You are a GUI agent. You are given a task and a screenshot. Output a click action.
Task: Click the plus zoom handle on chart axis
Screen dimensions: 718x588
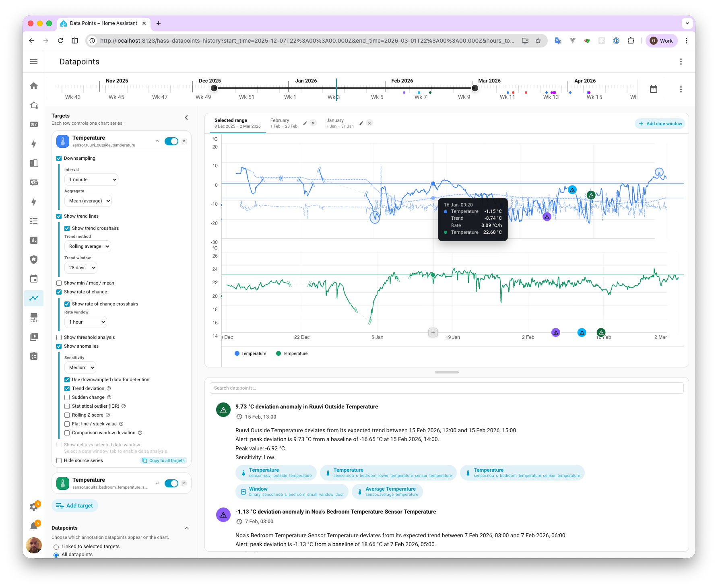point(433,332)
